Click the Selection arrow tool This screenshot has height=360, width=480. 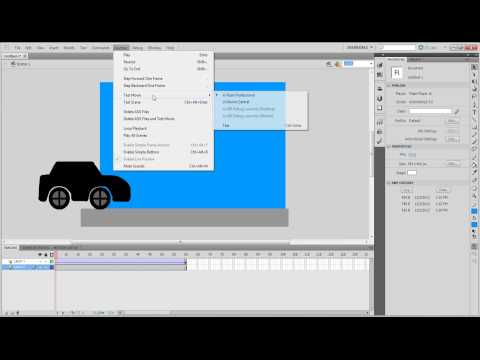point(474,67)
